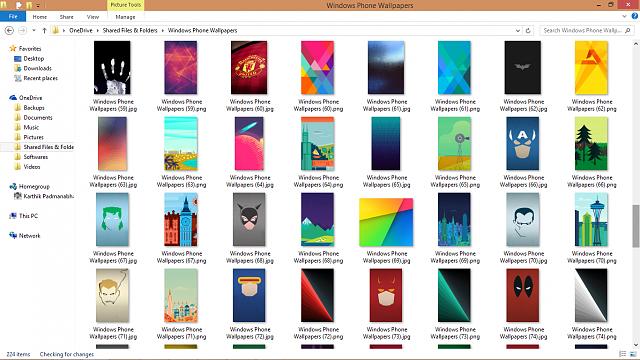Viewport: 640px width, 360px height.
Task: Open the Quick Access Toolbar customize dropdown
Action: (38, 6)
